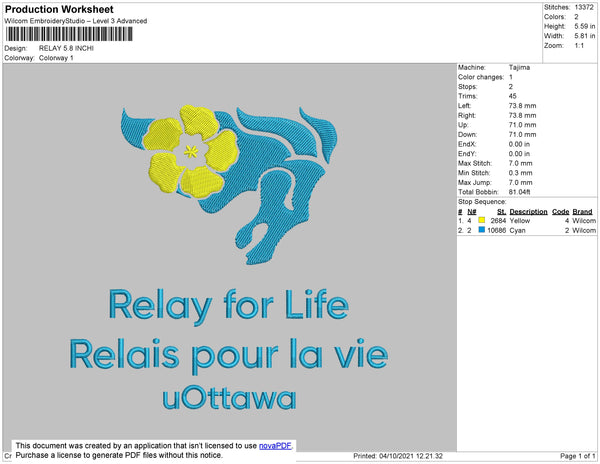Click the 'N#' column header
This screenshot has width=600, height=464.
click(472, 212)
